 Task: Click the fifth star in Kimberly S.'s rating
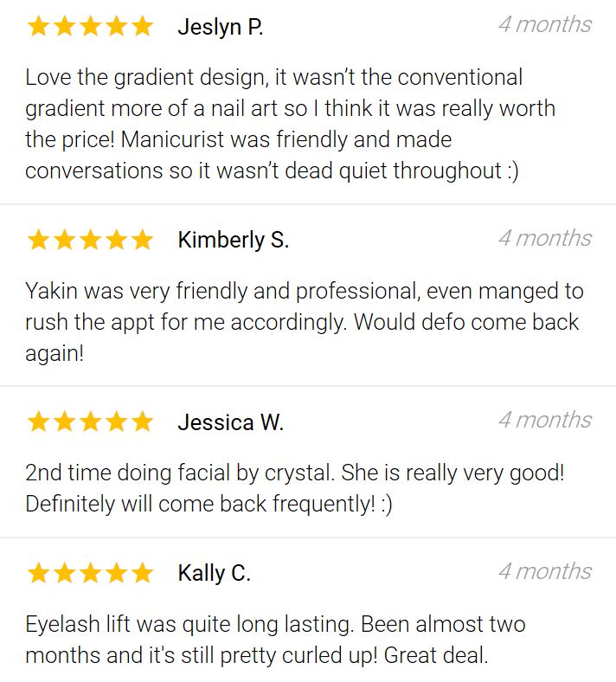tap(143, 240)
